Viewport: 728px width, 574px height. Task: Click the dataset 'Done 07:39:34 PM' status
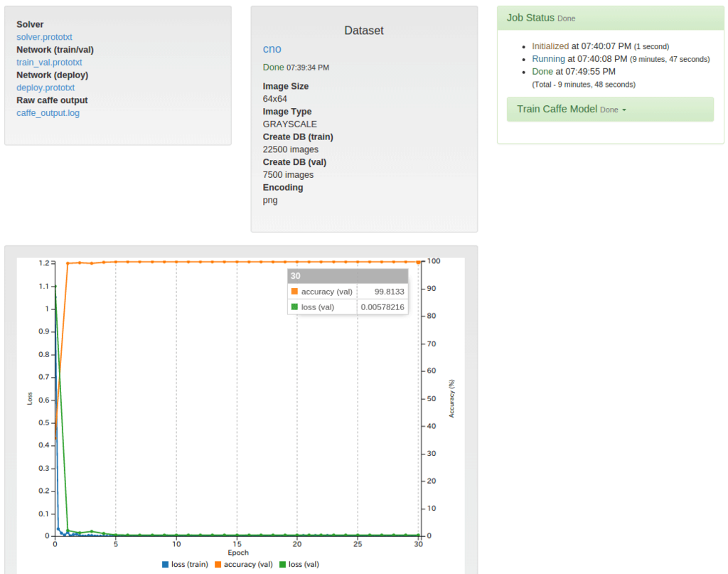coord(296,68)
